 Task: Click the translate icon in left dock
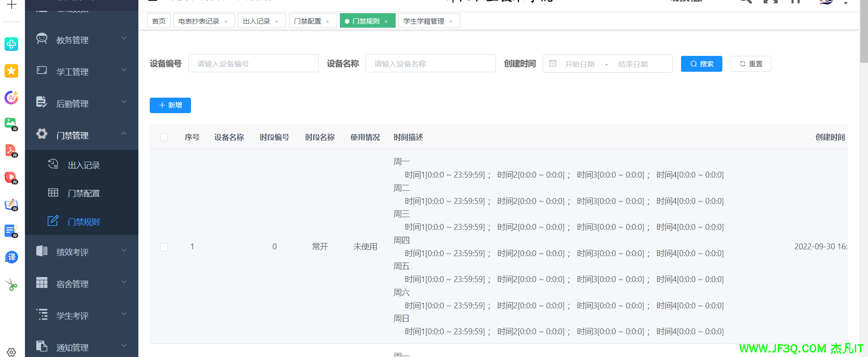11,257
